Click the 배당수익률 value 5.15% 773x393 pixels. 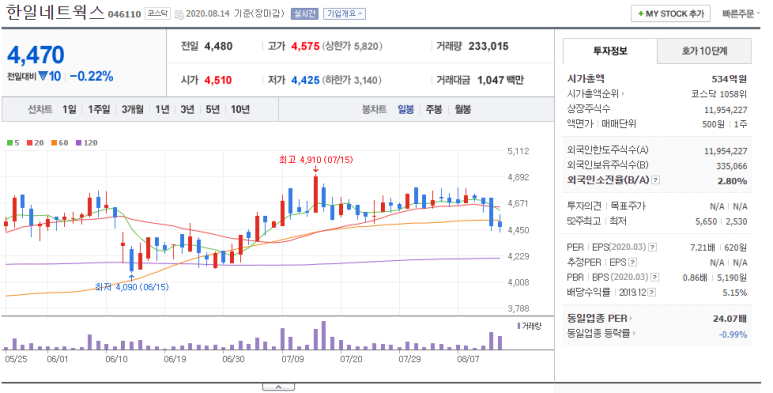pyautogui.click(x=735, y=293)
